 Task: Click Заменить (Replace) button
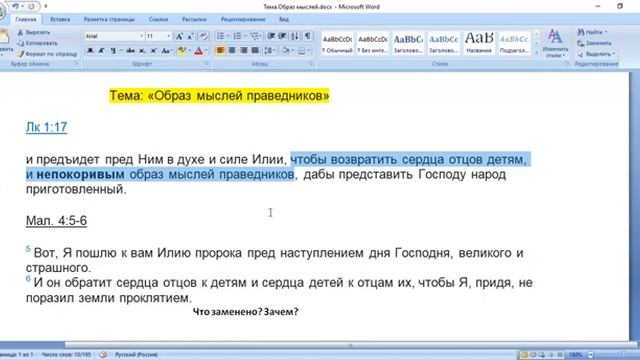coord(594,43)
